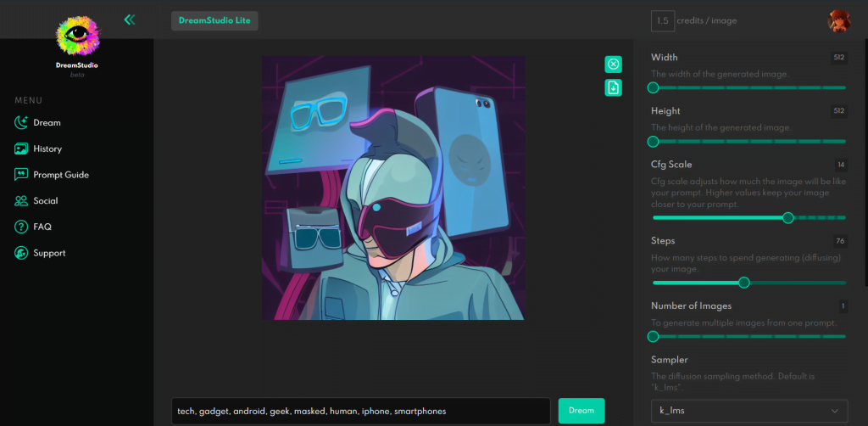Click the prompt text input field
The height and width of the screenshot is (426, 868).
click(360, 411)
